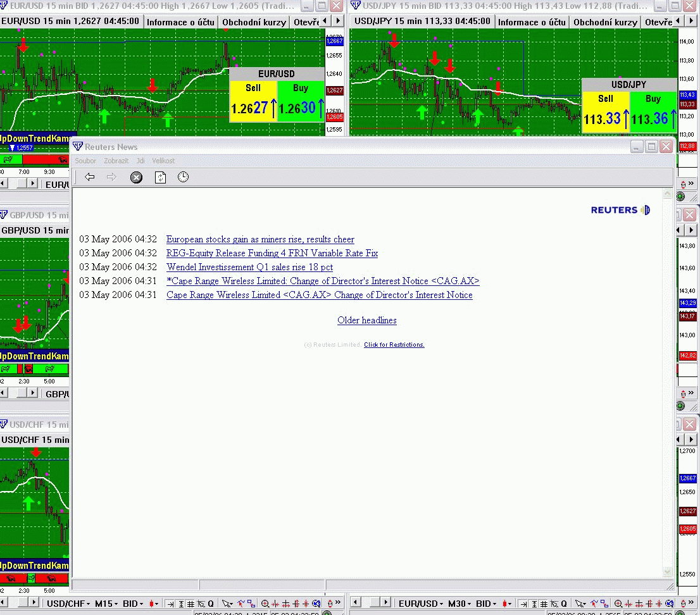
Task: Click the Reuters News scrollbar down arrow
Action: (x=667, y=571)
